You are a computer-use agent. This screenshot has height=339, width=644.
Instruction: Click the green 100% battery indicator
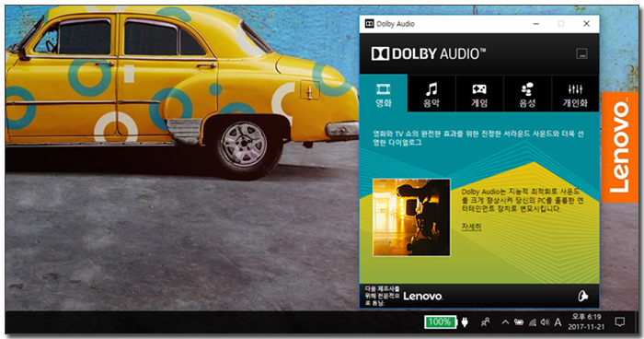pyautogui.click(x=440, y=321)
